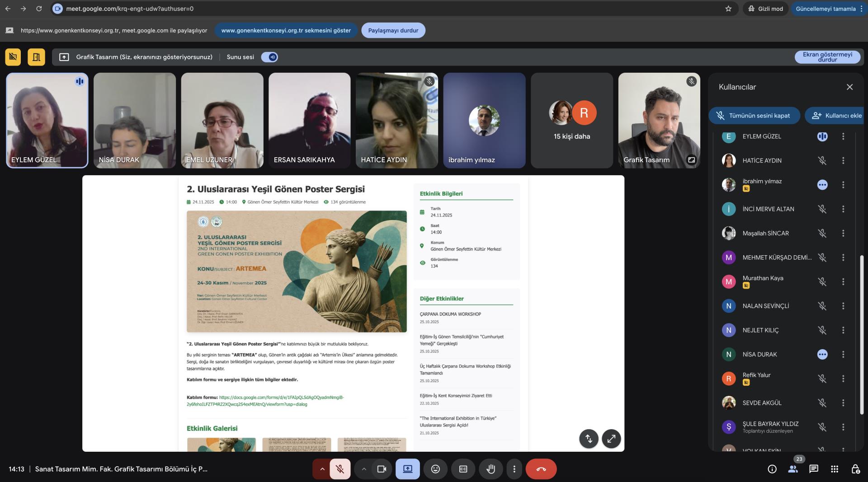Toggle the Sunu sesi switch
868x482 pixels.
click(x=269, y=57)
